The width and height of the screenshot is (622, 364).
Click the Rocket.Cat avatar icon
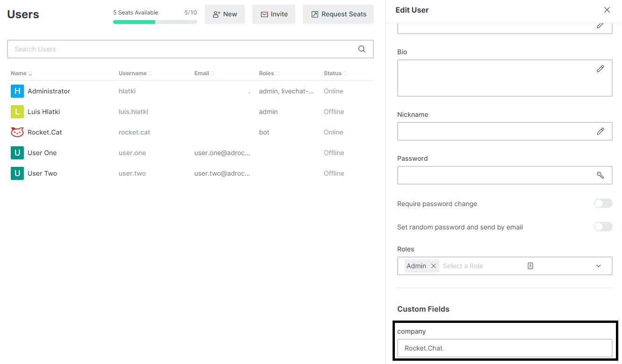[x=17, y=132]
